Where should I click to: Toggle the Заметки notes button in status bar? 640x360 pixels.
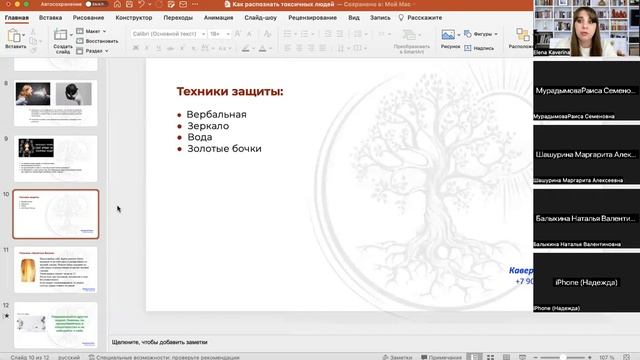[397, 357]
